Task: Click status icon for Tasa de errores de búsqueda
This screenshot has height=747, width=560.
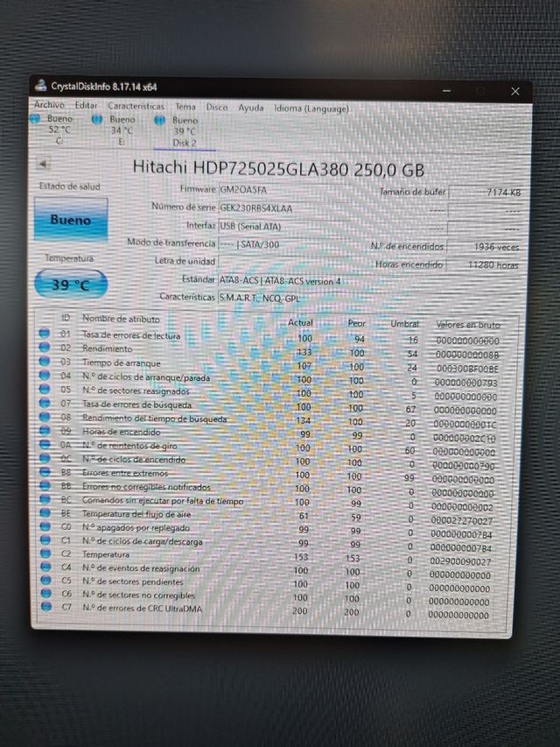Action: (45, 403)
